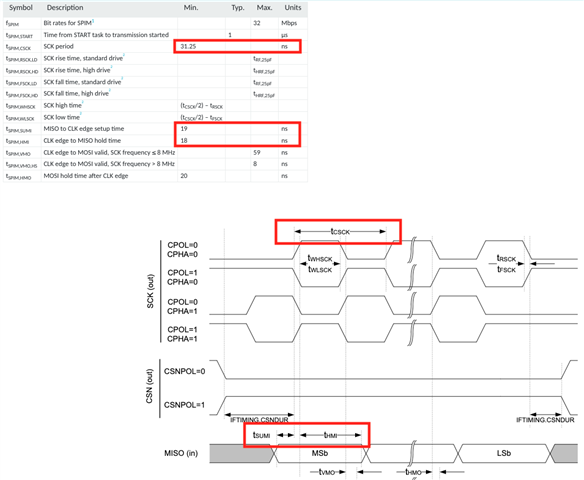Click the footnote link after 'SCK high time'
584x480 pixels.
83,104
